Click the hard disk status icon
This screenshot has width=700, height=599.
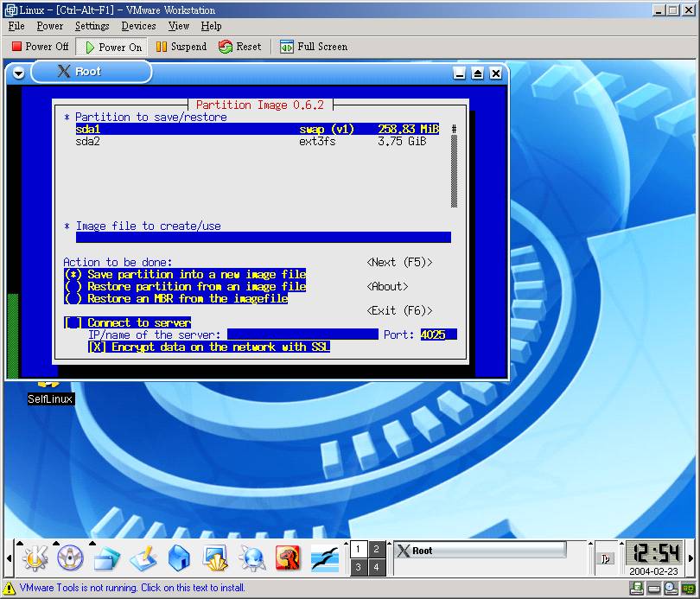click(x=653, y=589)
